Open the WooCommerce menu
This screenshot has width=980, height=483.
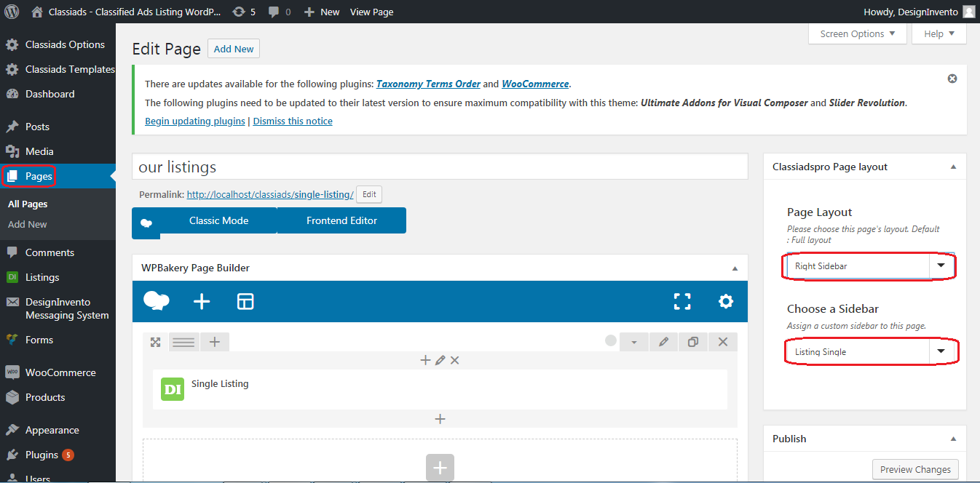coord(58,372)
